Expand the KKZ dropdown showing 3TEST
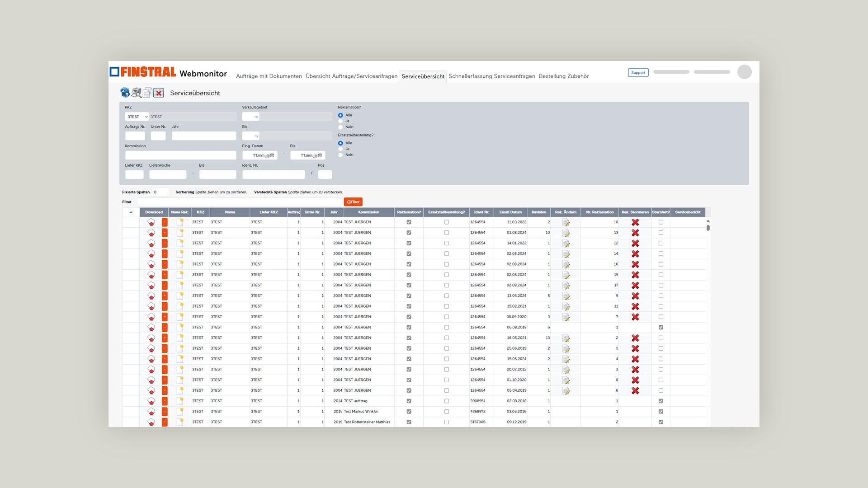This screenshot has height=488, width=868. click(137, 117)
